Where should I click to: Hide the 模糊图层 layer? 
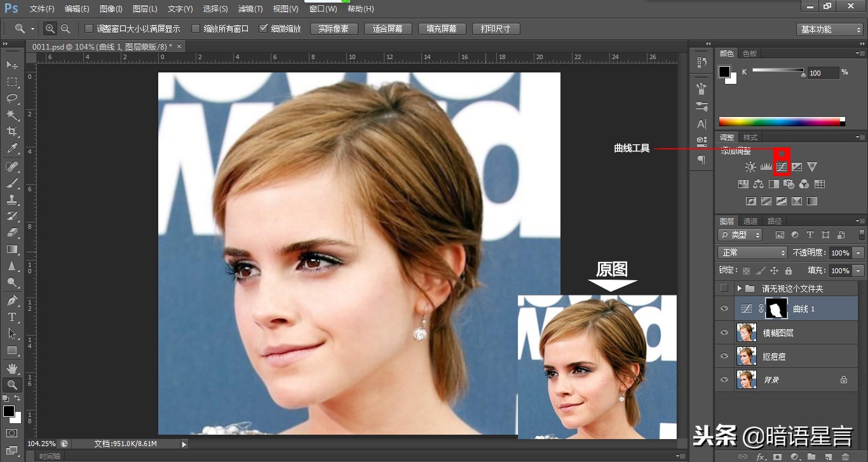pos(724,332)
